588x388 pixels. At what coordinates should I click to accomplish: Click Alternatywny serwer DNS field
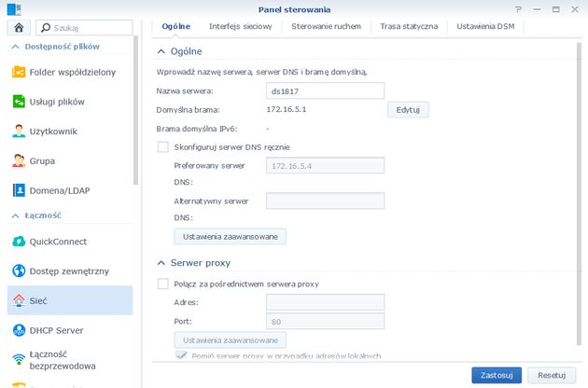point(325,201)
